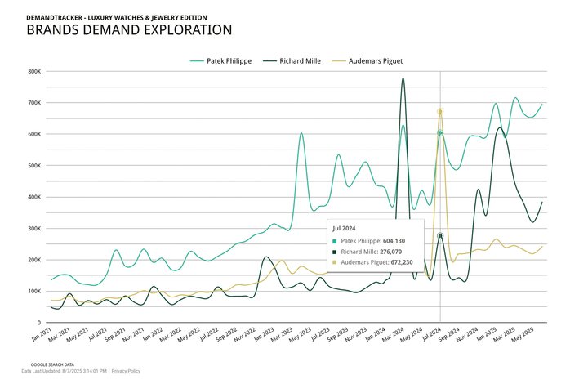Click the Richard Mille peak near Mar 2024
The image size is (588, 384).
click(403, 79)
